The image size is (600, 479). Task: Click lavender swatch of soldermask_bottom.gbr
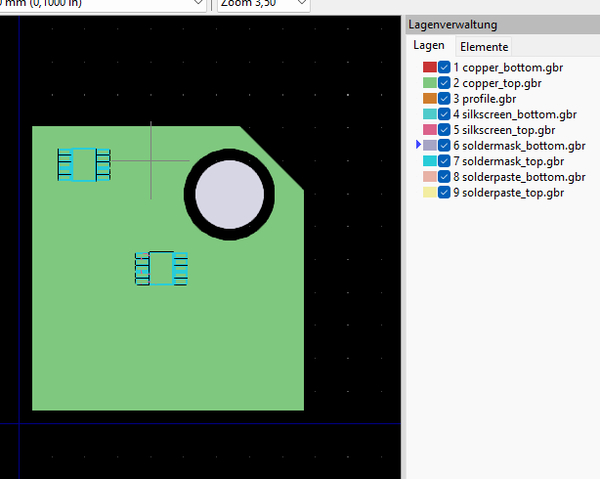(x=430, y=146)
